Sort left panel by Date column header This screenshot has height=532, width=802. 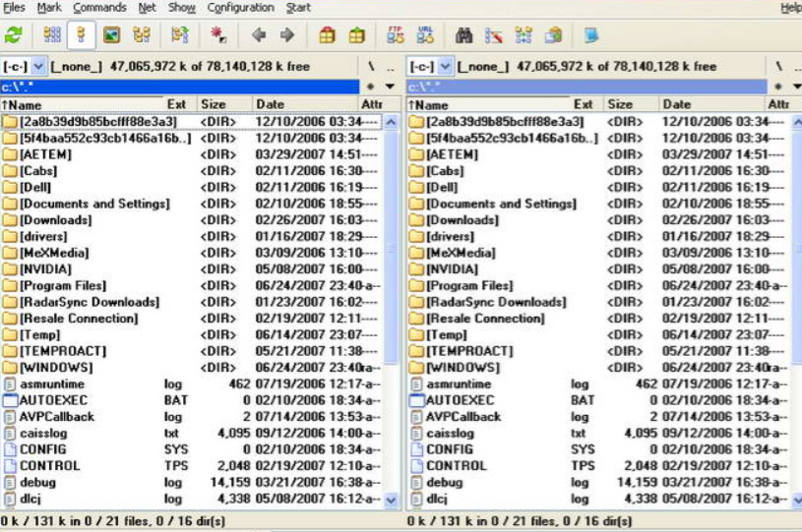tap(270, 104)
